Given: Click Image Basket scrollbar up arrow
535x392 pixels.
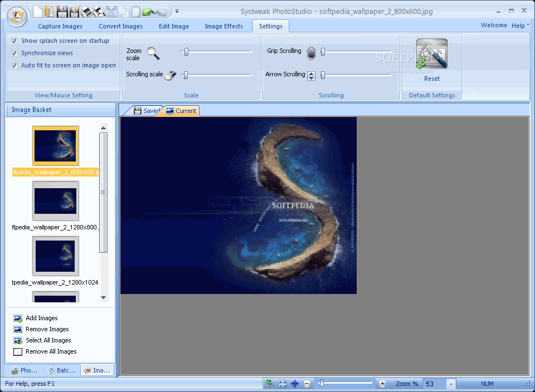Looking at the screenshot, I should click(x=104, y=128).
